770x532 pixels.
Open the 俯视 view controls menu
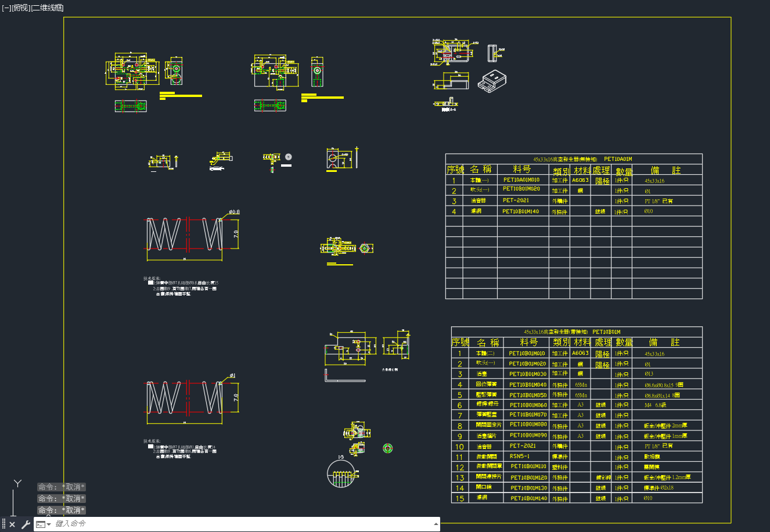tap(20, 8)
